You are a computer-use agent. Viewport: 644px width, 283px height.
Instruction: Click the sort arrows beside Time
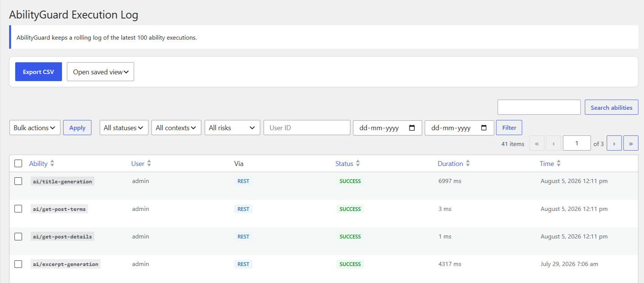[559, 163]
